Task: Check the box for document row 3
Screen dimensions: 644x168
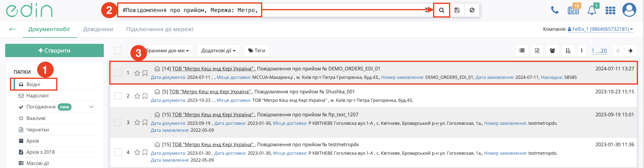Action: tap(118, 122)
